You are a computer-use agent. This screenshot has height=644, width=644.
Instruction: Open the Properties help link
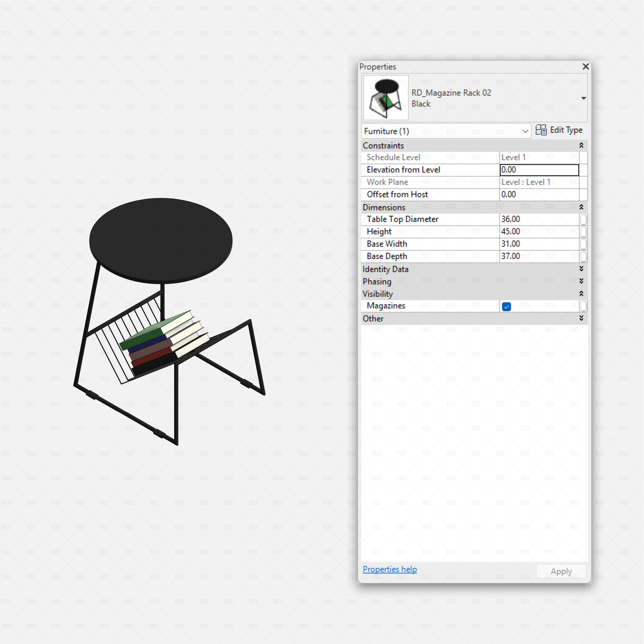point(389,569)
